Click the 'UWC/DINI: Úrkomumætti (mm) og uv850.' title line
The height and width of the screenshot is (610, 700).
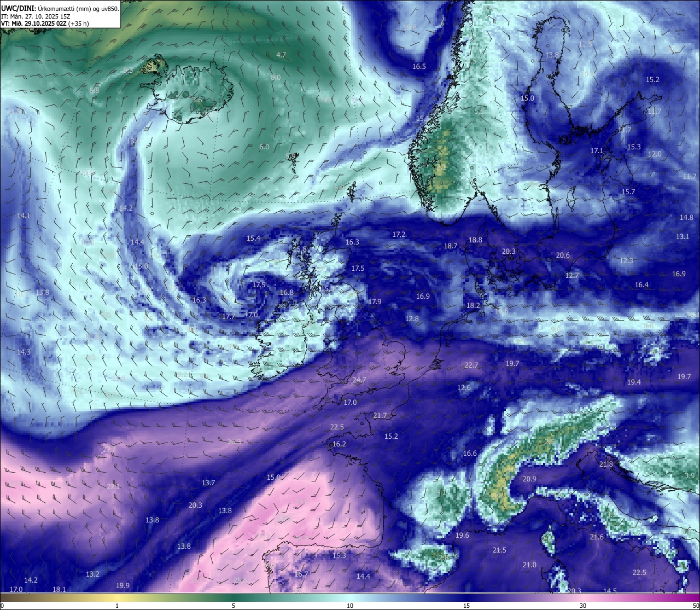pyautogui.click(x=60, y=8)
